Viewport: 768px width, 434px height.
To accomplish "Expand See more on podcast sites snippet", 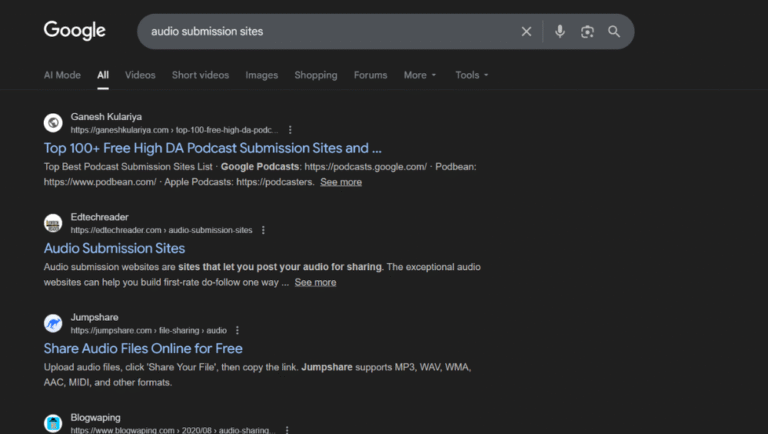I will 341,183.
